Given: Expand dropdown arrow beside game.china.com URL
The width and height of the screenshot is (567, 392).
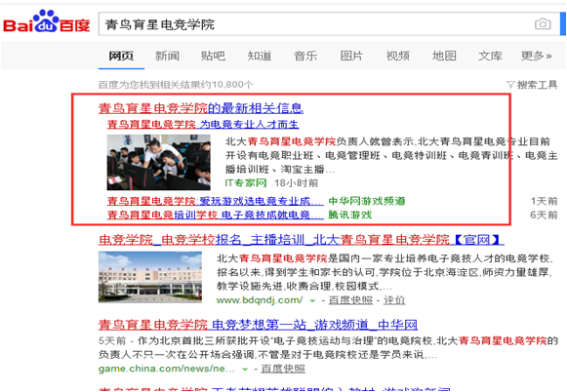Looking at the screenshot, I should click(245, 370).
